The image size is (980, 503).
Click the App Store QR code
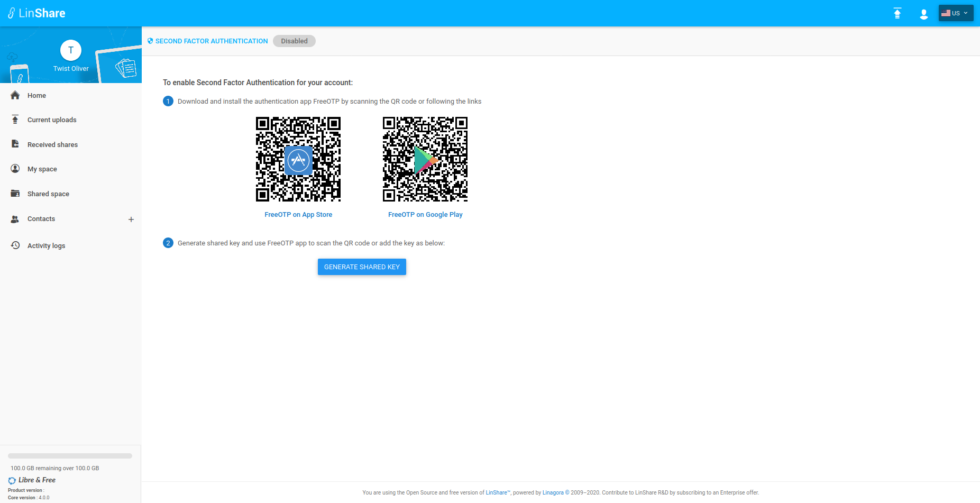click(x=298, y=159)
